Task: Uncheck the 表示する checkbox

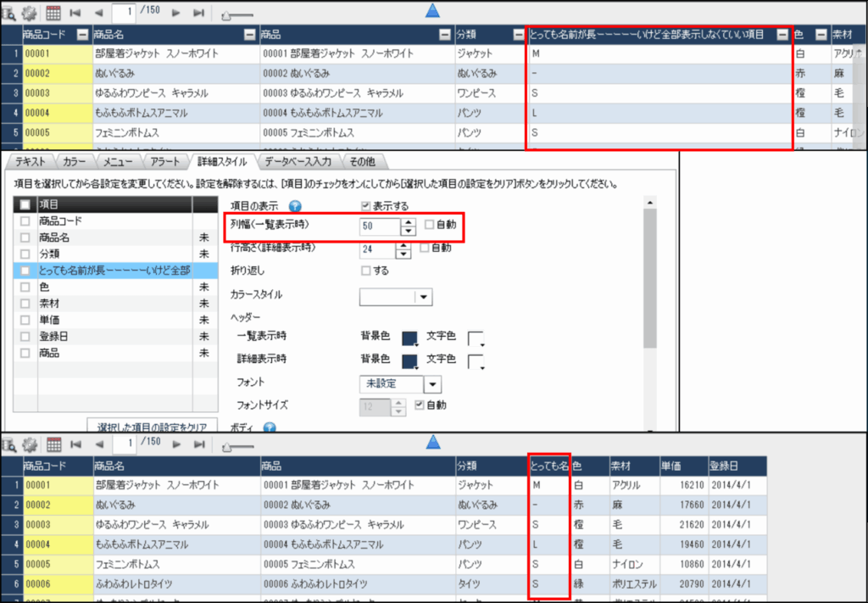Action: tap(366, 205)
